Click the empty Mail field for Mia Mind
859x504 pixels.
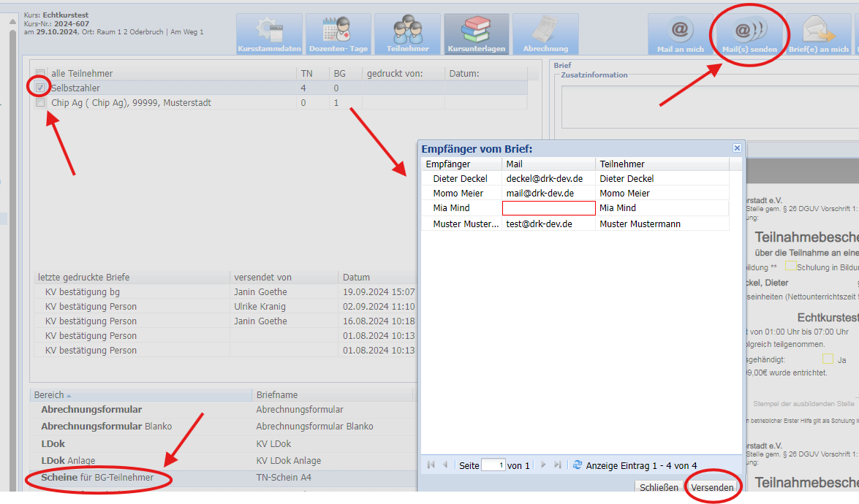tap(548, 208)
